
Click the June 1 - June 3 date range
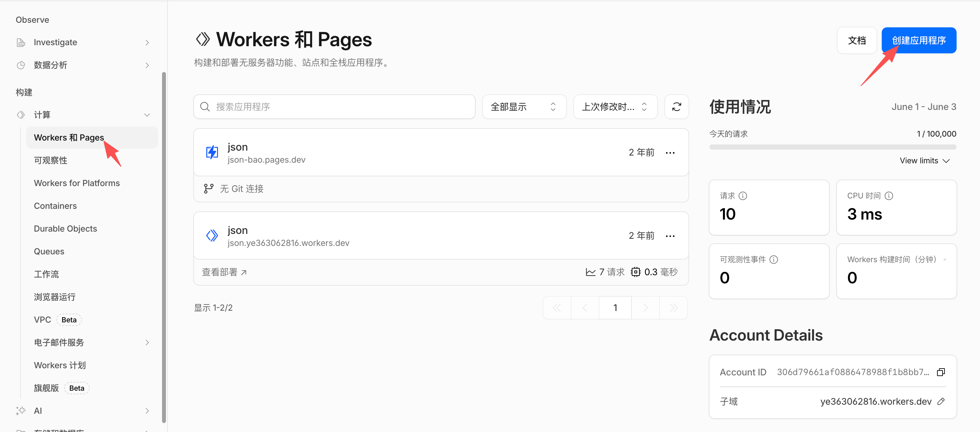click(x=924, y=107)
